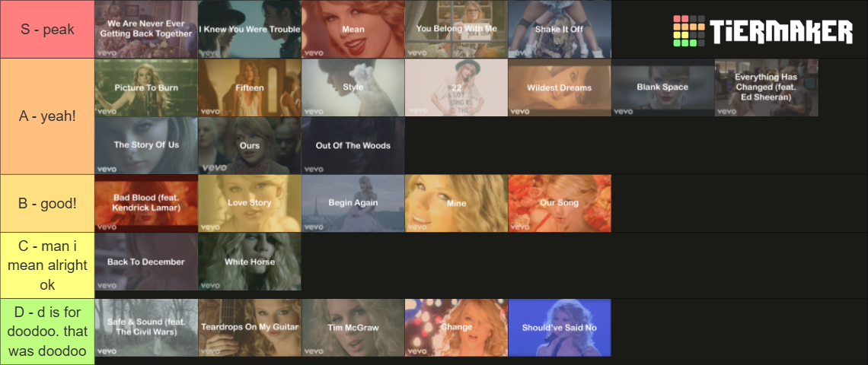Select the Our Song tile
Image resolution: width=868 pixels, height=365 pixels.
tap(560, 204)
